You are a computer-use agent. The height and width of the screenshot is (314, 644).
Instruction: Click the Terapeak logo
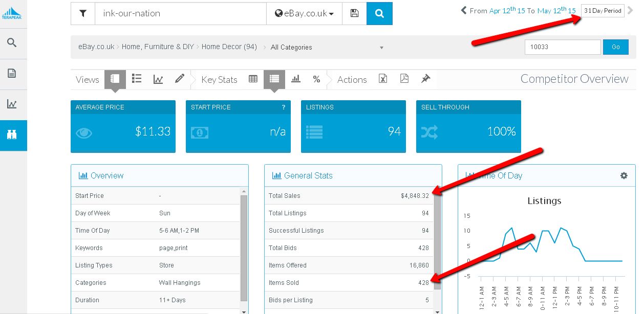click(x=11, y=13)
